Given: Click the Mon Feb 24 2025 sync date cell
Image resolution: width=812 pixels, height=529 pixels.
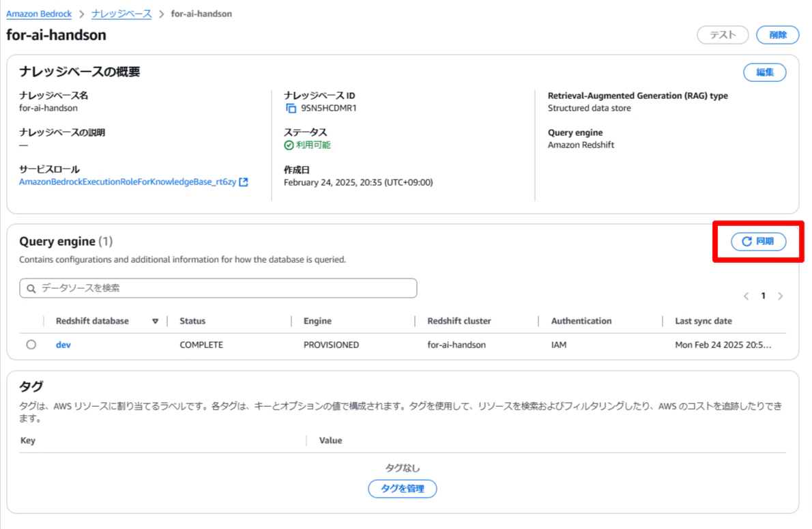Looking at the screenshot, I should click(723, 345).
